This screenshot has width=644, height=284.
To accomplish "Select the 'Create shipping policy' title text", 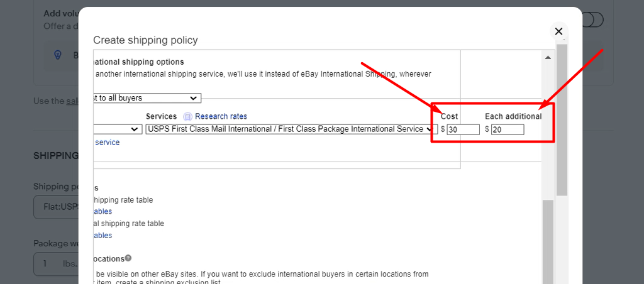I will pyautogui.click(x=145, y=40).
